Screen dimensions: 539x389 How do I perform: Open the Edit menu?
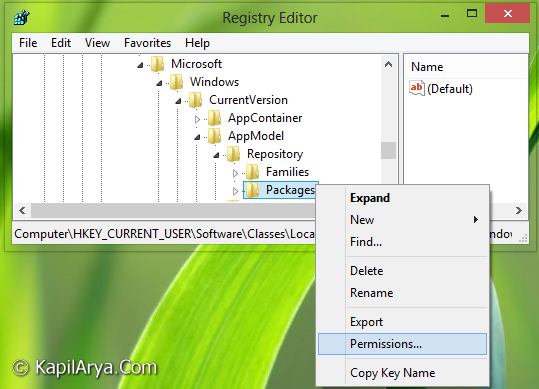click(x=61, y=43)
